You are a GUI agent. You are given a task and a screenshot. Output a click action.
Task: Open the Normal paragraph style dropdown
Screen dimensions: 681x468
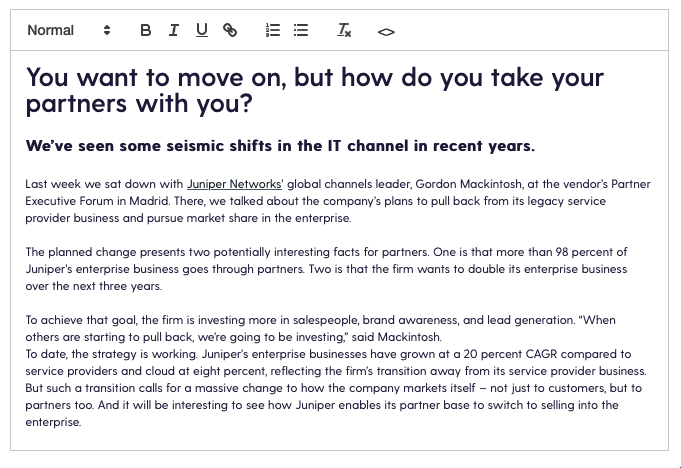point(69,30)
